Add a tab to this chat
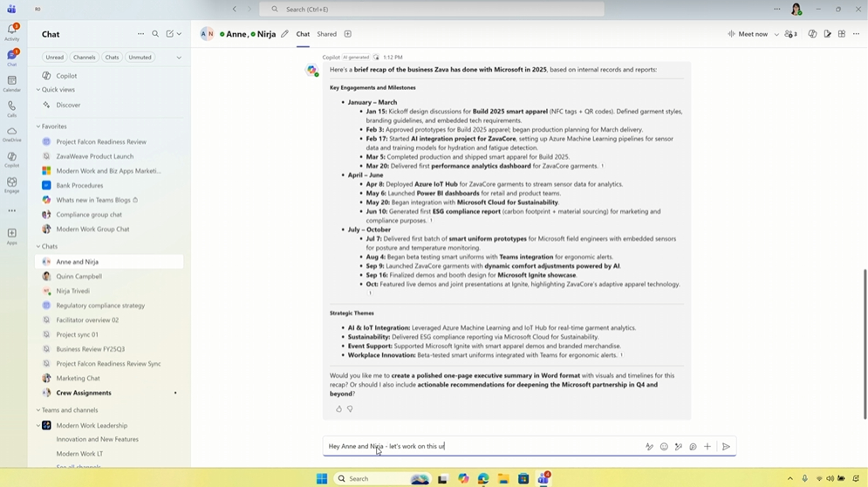The height and width of the screenshot is (487, 868). click(x=348, y=34)
